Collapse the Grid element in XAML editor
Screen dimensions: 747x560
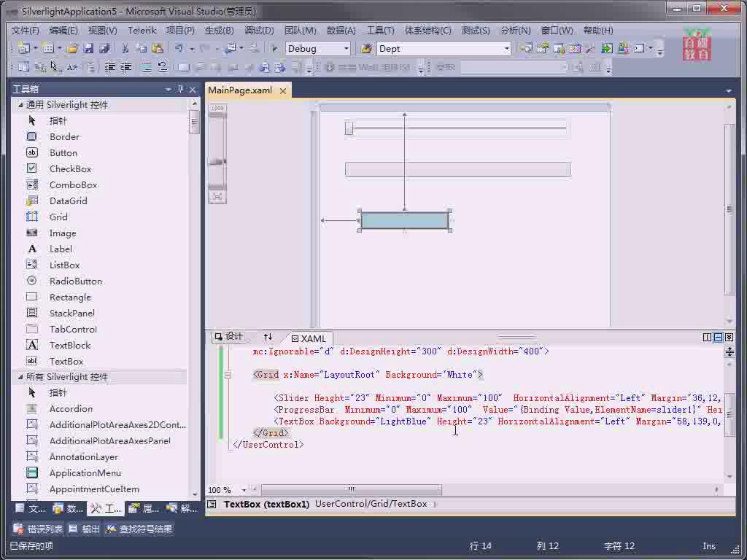[x=228, y=375]
